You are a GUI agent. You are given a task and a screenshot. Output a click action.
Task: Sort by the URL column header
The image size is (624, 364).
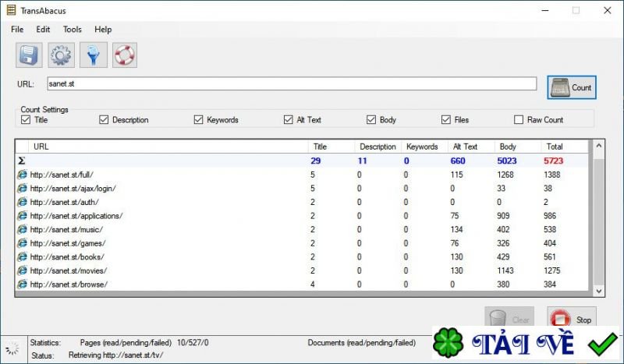point(168,147)
